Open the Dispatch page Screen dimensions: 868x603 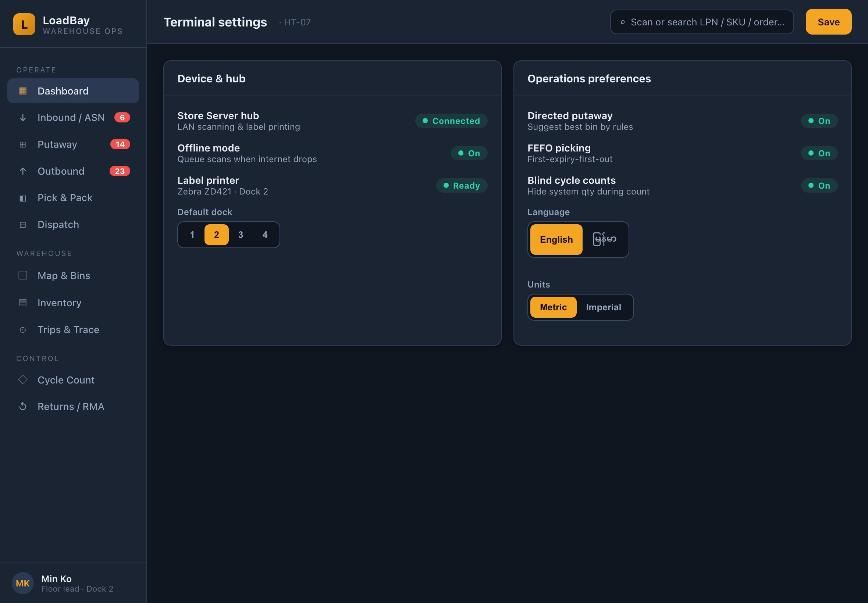(x=73, y=225)
